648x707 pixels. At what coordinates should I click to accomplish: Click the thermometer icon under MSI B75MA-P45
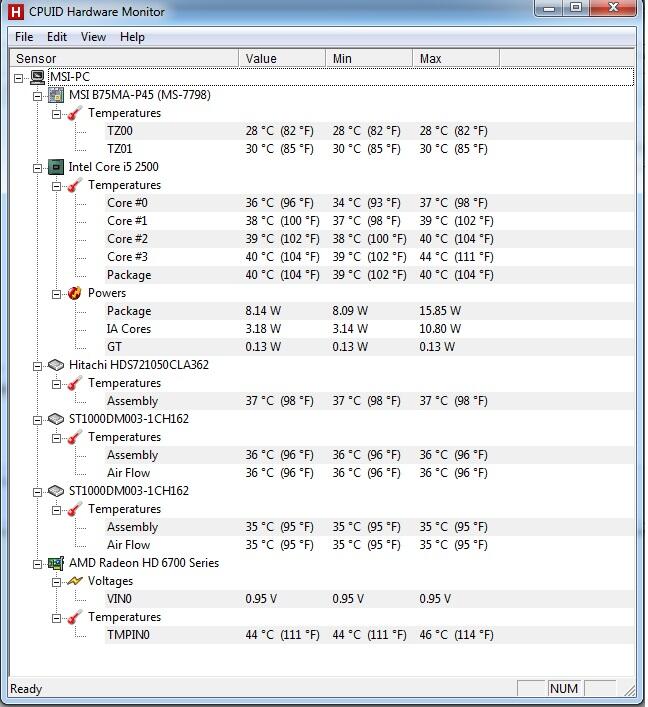point(75,113)
